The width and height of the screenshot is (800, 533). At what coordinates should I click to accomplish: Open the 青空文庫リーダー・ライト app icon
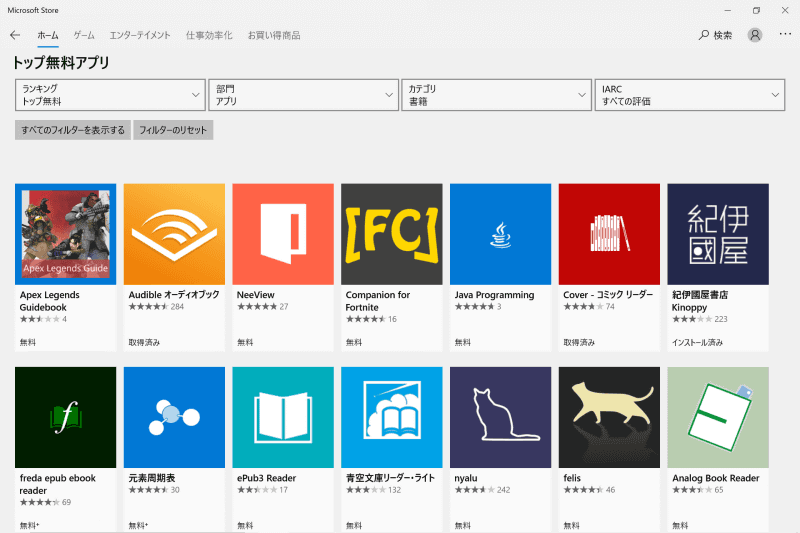click(x=392, y=417)
